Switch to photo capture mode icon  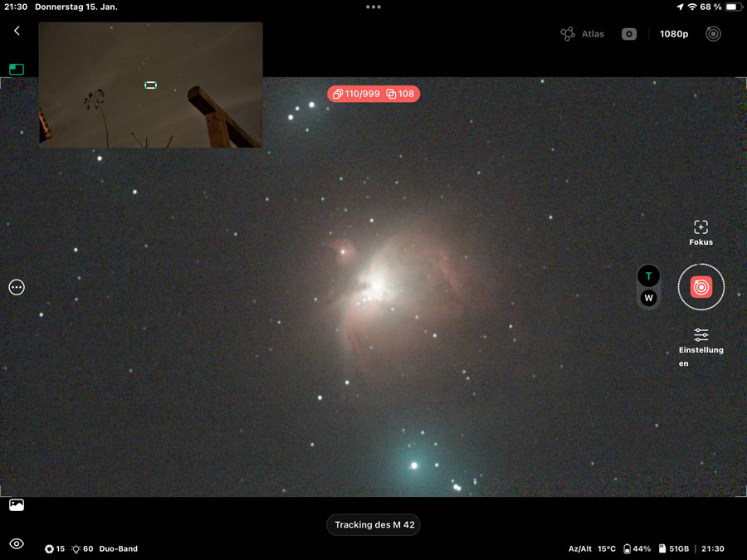tap(629, 34)
